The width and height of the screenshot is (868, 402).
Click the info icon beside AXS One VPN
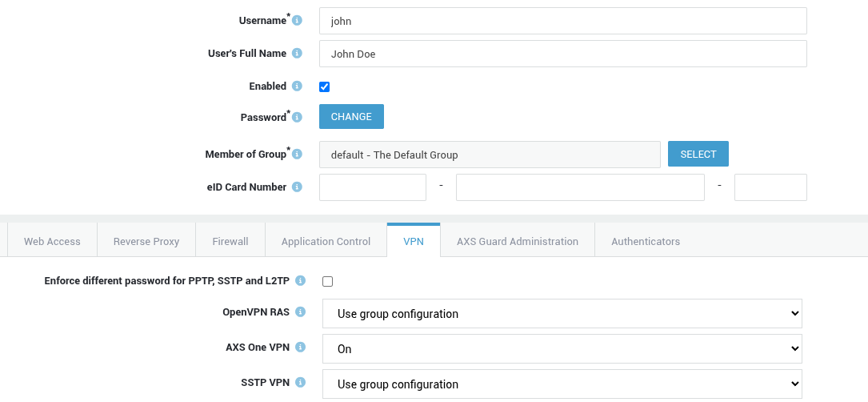pos(300,347)
